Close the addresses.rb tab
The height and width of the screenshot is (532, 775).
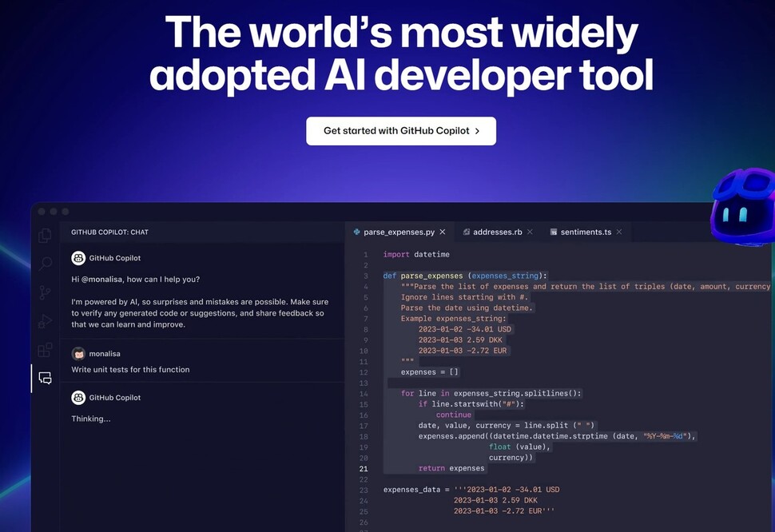(x=531, y=232)
